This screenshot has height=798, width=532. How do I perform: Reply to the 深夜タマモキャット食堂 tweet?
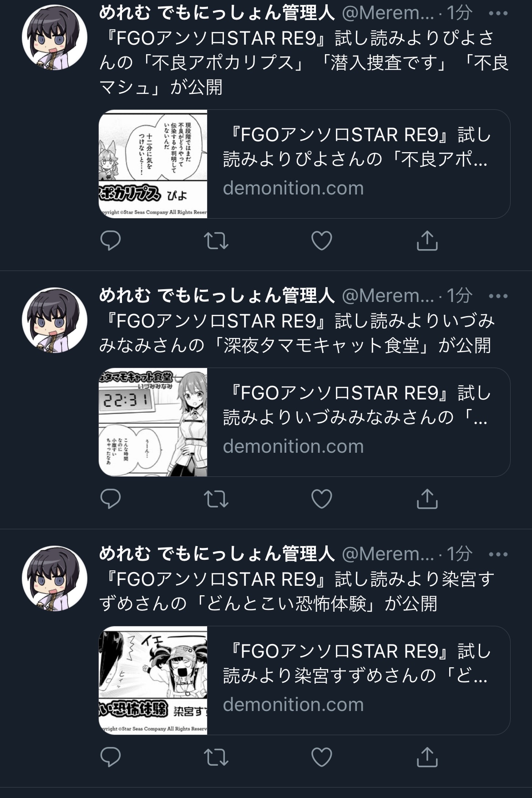pos(110,499)
